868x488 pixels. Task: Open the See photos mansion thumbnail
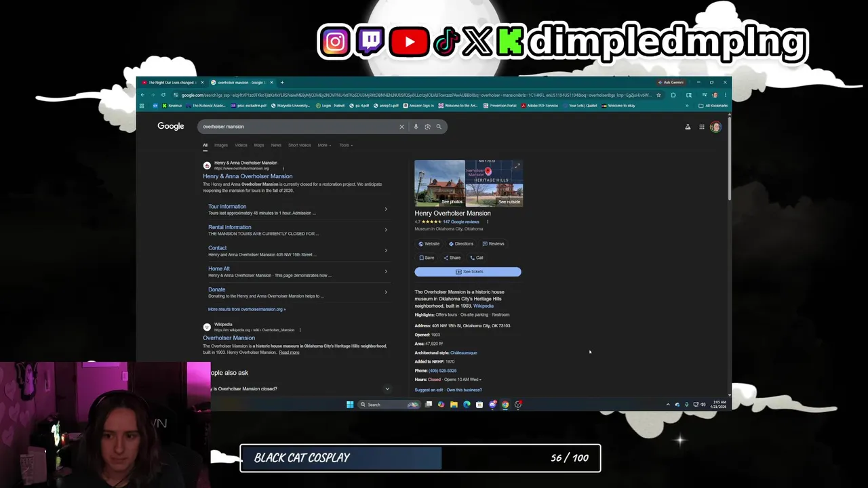coord(440,183)
